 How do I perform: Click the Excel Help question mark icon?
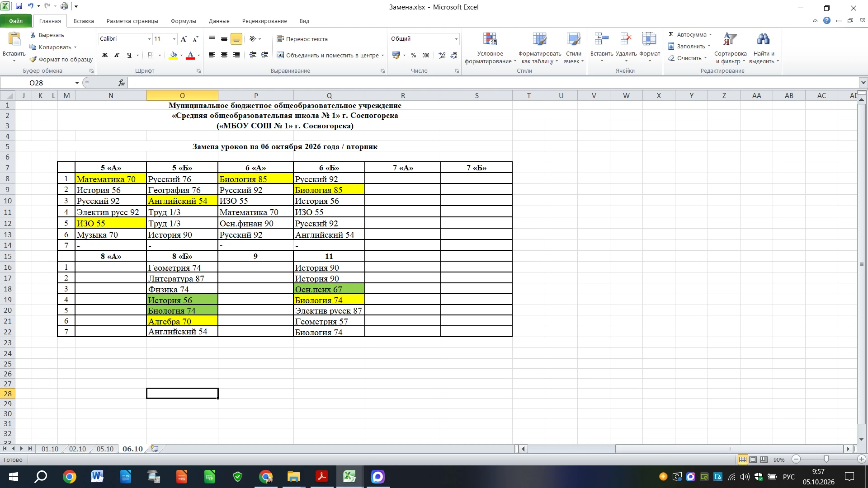pos(827,21)
